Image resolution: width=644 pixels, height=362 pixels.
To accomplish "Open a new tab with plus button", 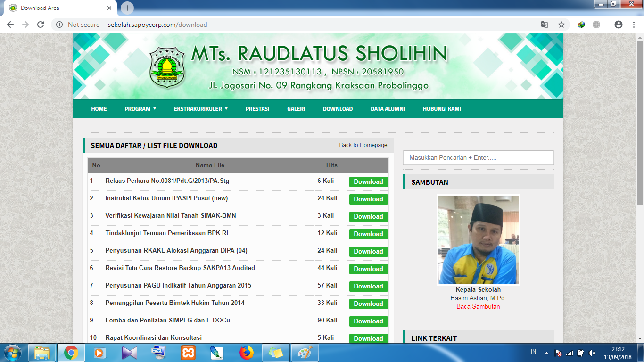I will click(x=127, y=8).
